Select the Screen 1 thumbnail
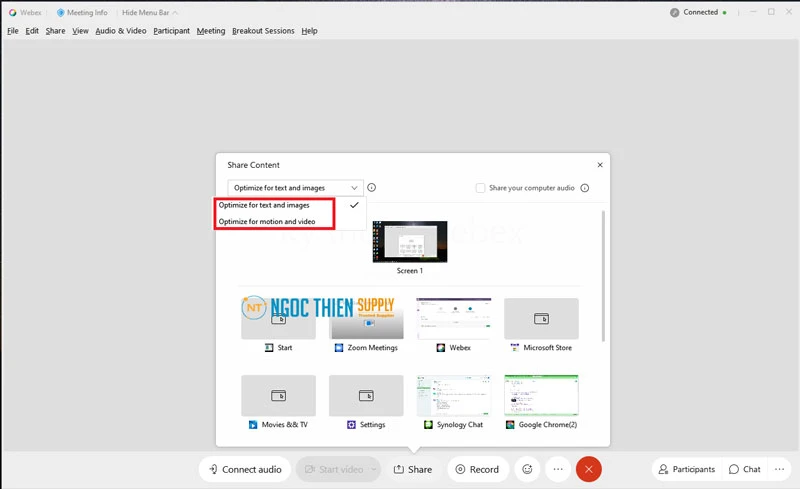This screenshot has height=489, width=800. click(x=410, y=242)
